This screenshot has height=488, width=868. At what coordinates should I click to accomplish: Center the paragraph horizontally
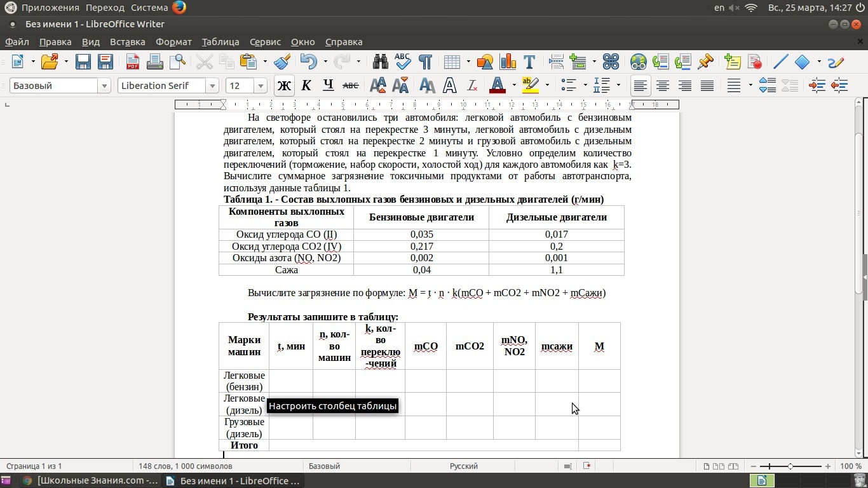click(x=663, y=85)
